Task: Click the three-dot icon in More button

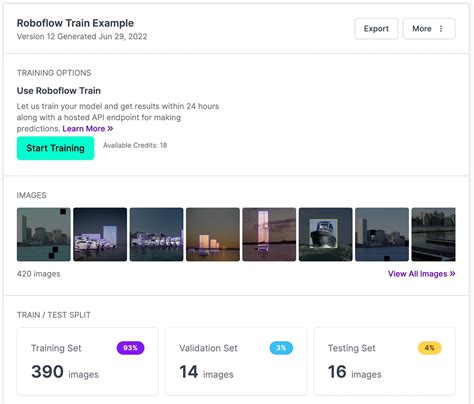Action: [x=441, y=29]
